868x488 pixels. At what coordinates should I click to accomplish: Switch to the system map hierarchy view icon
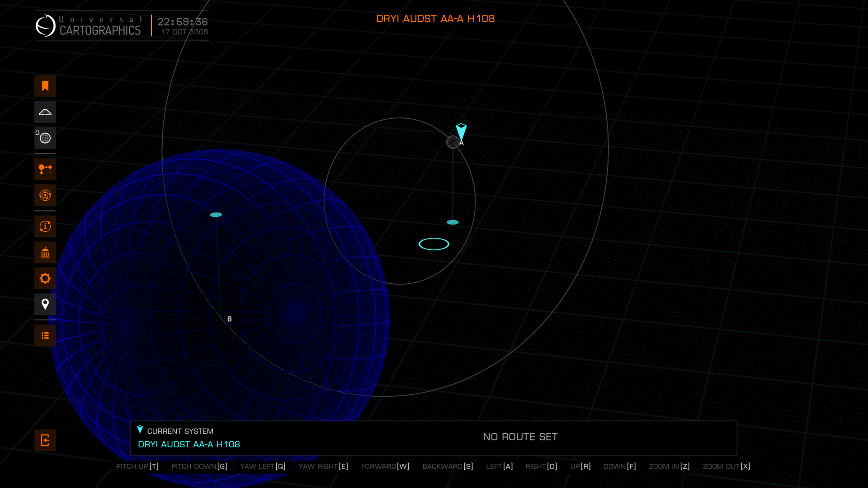[x=45, y=169]
